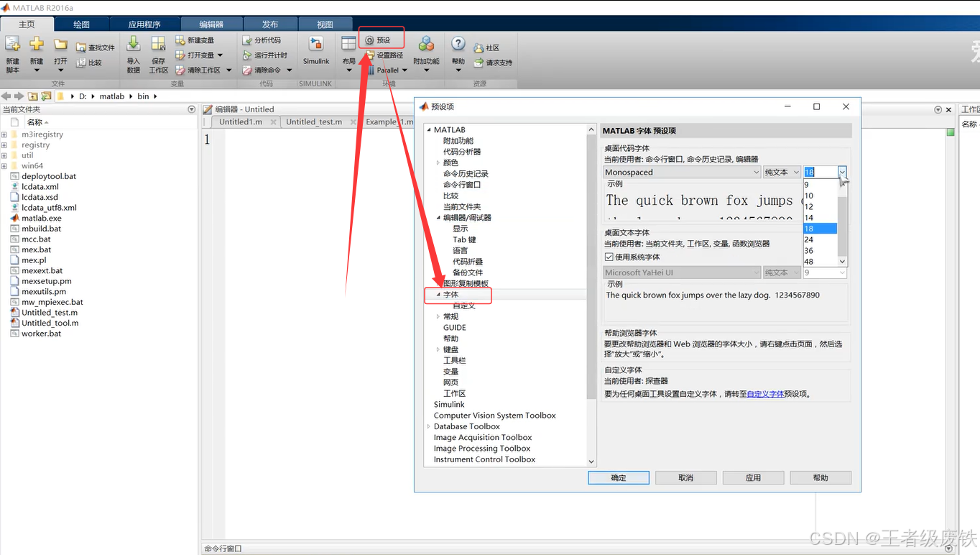The image size is (980, 555).
Task: Click scroll-down arrow of preferences tree
Action: click(591, 462)
